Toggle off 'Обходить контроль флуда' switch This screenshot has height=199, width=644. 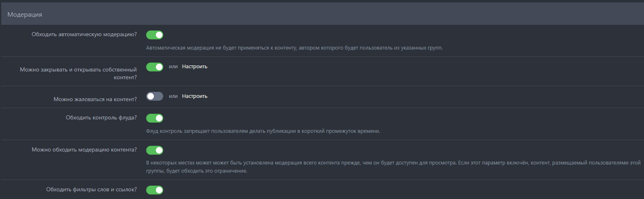(x=155, y=118)
